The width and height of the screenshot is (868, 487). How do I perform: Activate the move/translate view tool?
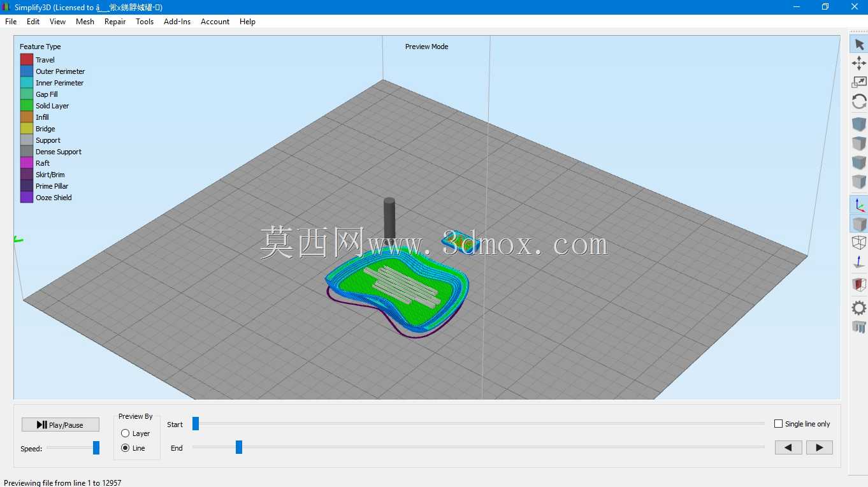pyautogui.click(x=859, y=62)
